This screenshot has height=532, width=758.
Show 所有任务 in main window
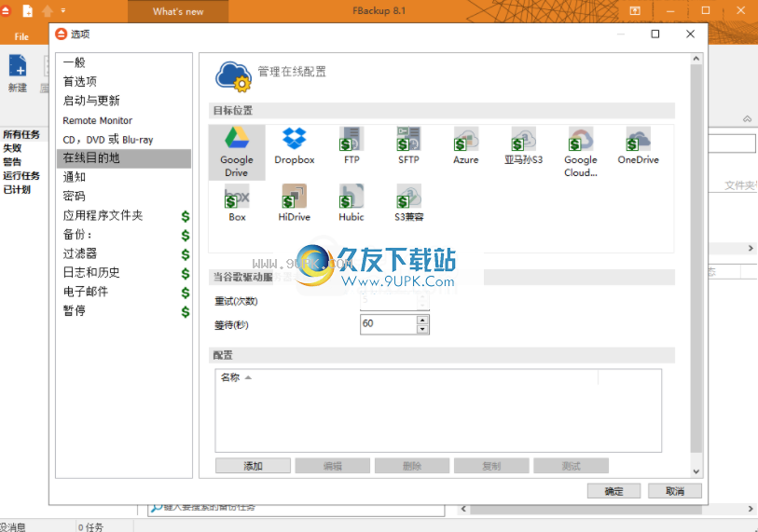[21, 134]
